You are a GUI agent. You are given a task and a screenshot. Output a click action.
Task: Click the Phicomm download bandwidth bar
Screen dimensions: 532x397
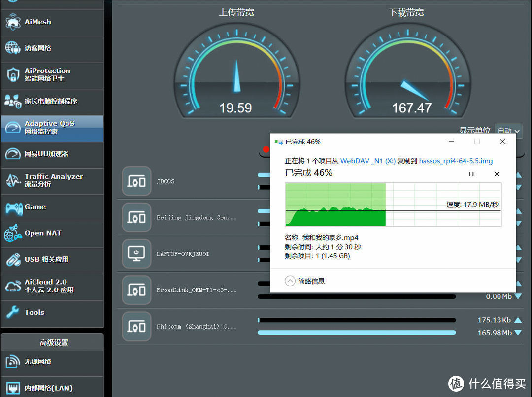pyautogui.click(x=357, y=333)
